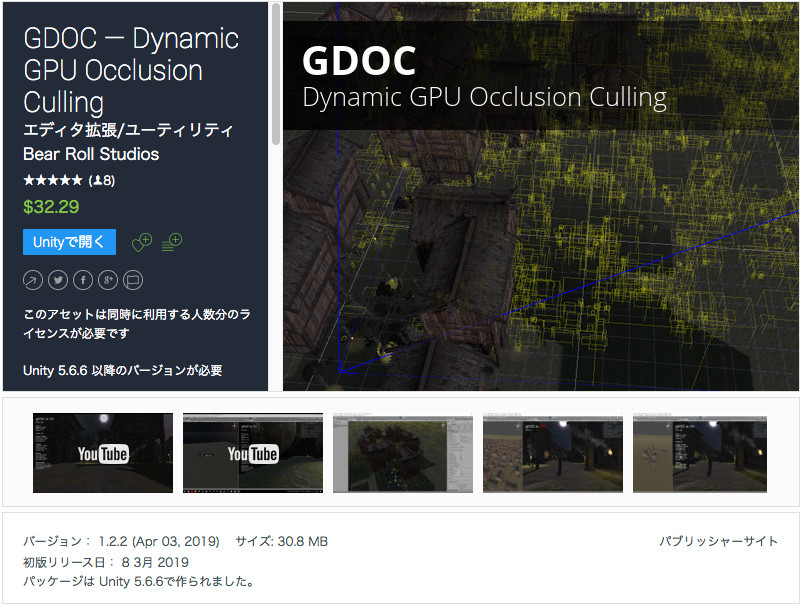
Task: Select the fourth thumbnail with street lamp
Action: (553, 454)
